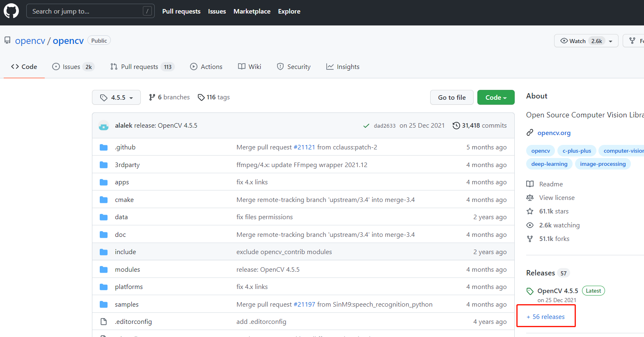The image size is (644, 337).
Task: Open the modules folder name
Action: click(128, 270)
